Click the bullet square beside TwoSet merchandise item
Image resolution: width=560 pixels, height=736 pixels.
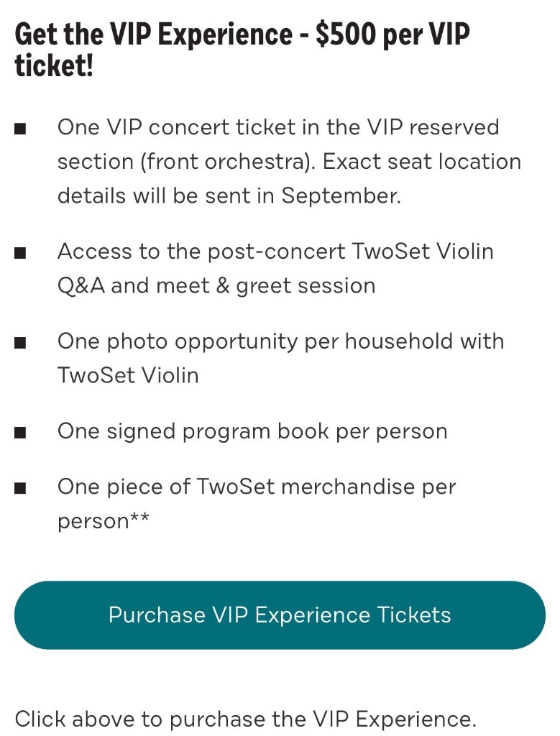pos(19,488)
